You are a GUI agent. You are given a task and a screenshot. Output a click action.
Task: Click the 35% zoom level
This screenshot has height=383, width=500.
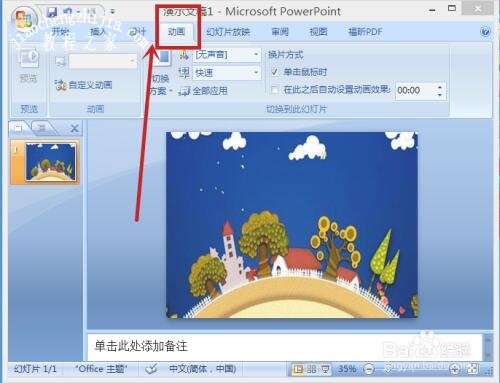point(347,369)
